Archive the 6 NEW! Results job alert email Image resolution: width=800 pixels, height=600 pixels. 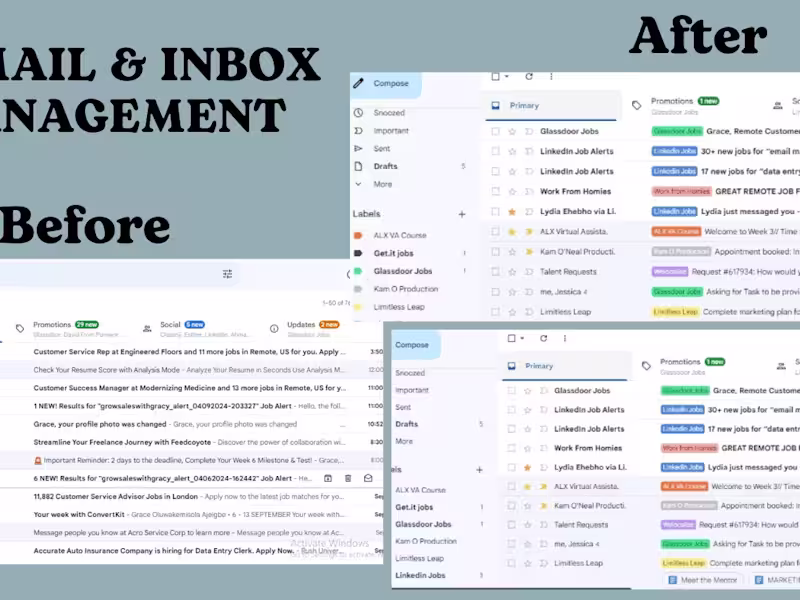tap(328, 478)
